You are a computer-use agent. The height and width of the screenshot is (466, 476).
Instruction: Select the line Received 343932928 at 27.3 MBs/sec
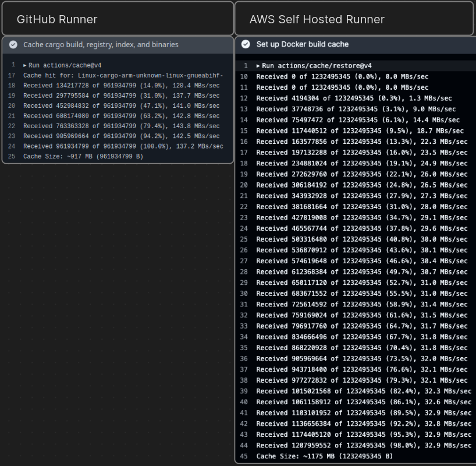coord(362,196)
